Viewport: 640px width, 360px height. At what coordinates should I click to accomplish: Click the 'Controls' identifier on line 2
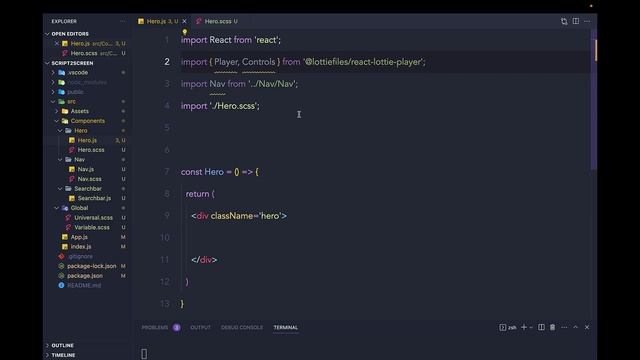pos(258,62)
